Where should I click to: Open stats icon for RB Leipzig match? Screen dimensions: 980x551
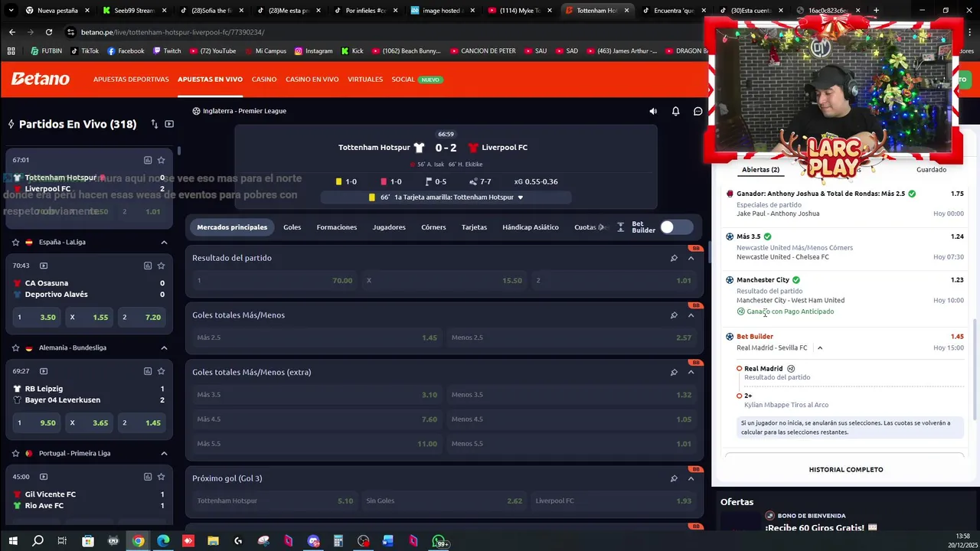tap(148, 371)
